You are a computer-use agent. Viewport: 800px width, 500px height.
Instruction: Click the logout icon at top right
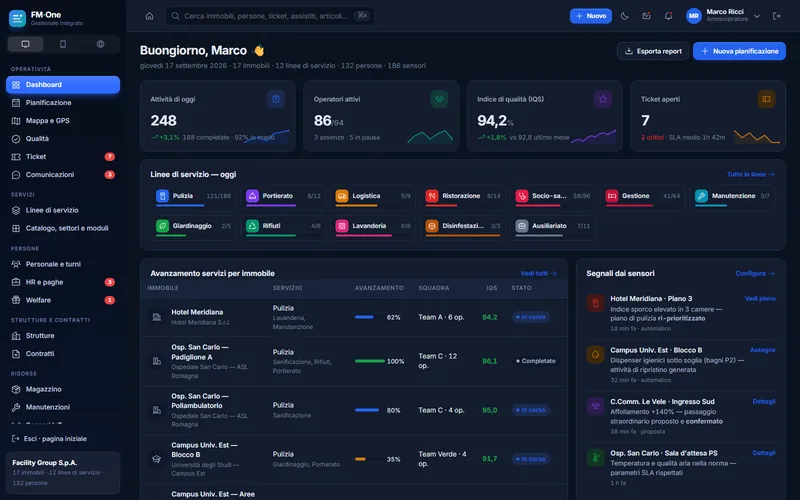coord(777,16)
